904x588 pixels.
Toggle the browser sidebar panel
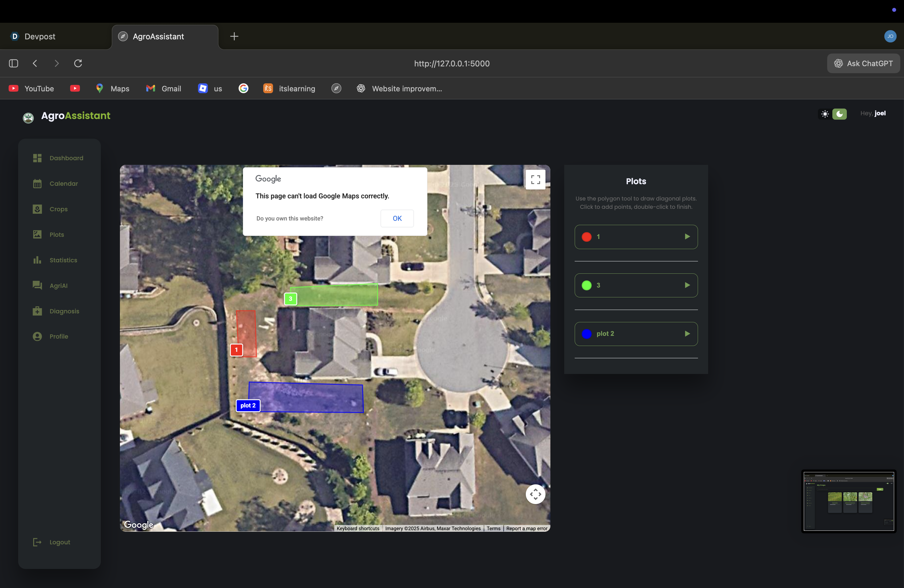[14, 63]
